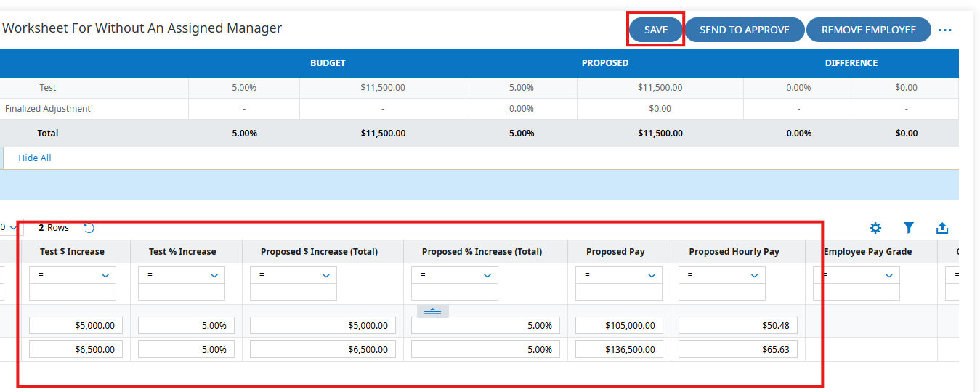Click the export upload icon
The width and height of the screenshot is (980, 392).
(x=942, y=228)
